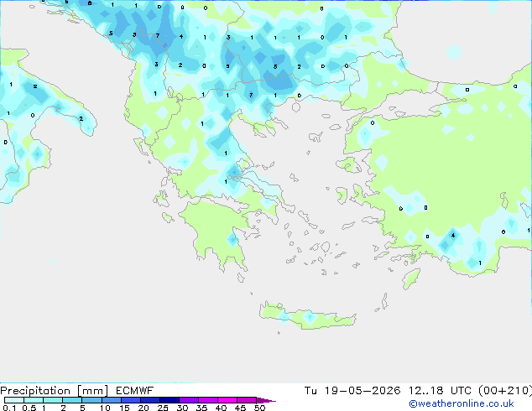This screenshot has width=532, height=411.
Task: Click the "10" legend scale label
Action: pos(105,408)
